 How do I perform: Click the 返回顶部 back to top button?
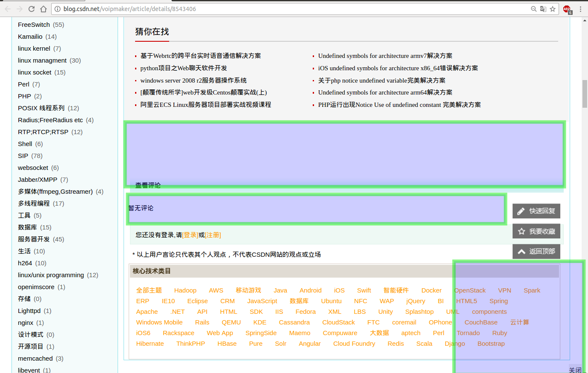[536, 252]
